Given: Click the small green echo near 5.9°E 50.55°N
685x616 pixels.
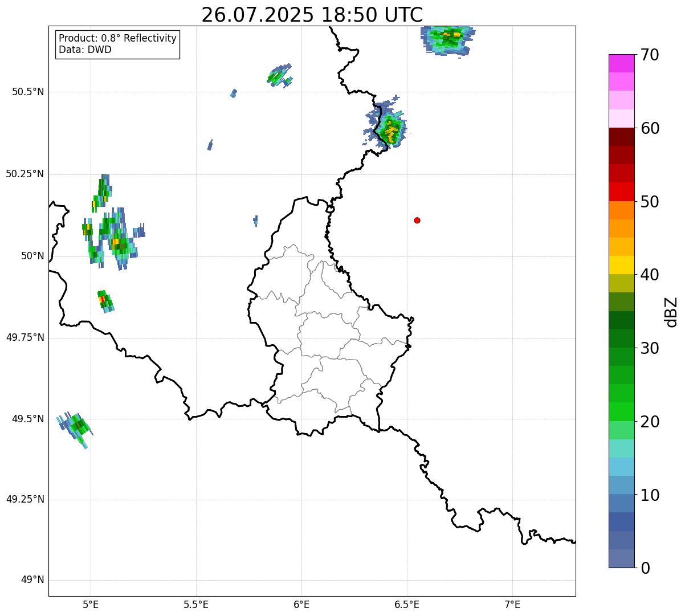Looking at the screenshot, I should [x=280, y=75].
